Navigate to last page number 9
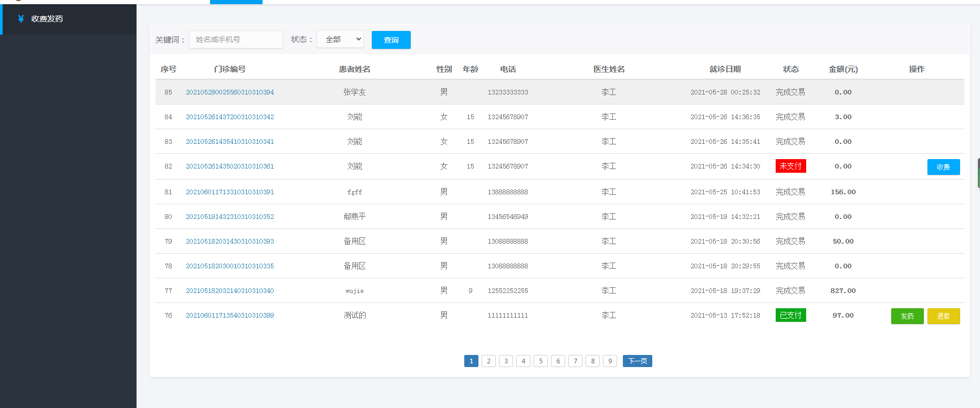 610,361
